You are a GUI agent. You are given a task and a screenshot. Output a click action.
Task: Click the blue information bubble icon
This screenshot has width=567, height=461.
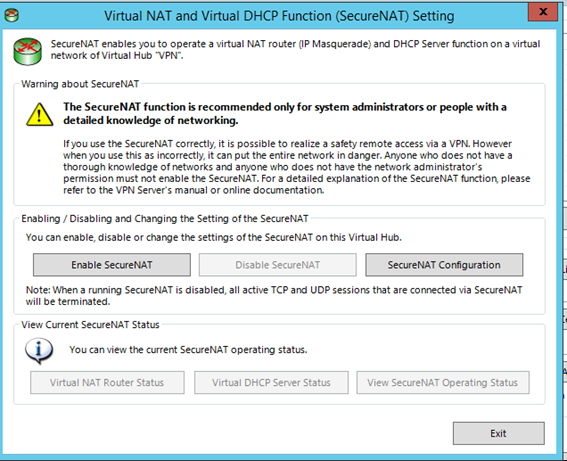click(39, 351)
